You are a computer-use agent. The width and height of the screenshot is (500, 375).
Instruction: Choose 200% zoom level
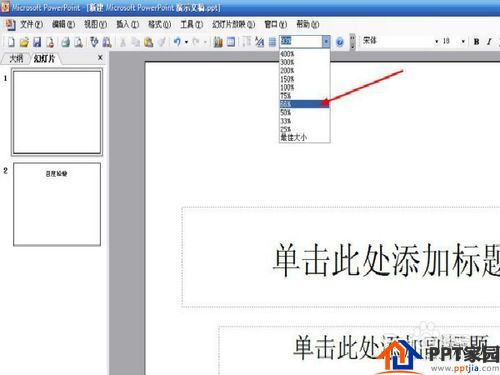coord(305,71)
